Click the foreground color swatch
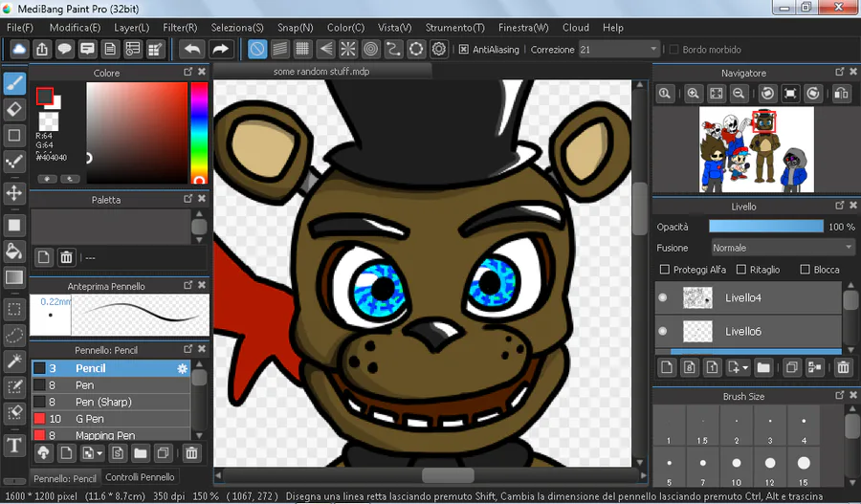Image resolution: width=861 pixels, height=504 pixels. click(x=44, y=96)
